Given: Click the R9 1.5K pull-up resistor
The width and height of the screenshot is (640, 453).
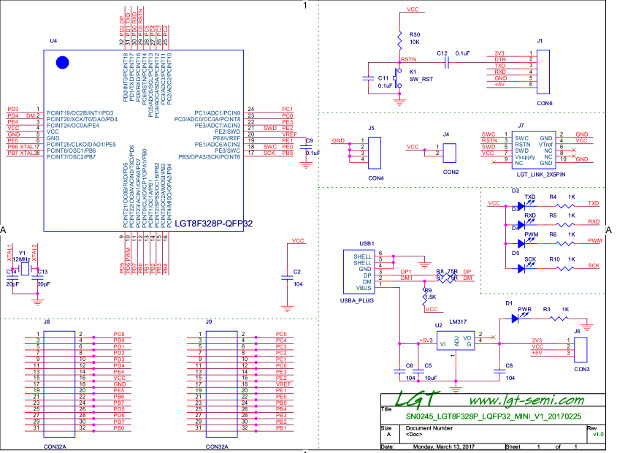Looking at the screenshot, I should [424, 298].
